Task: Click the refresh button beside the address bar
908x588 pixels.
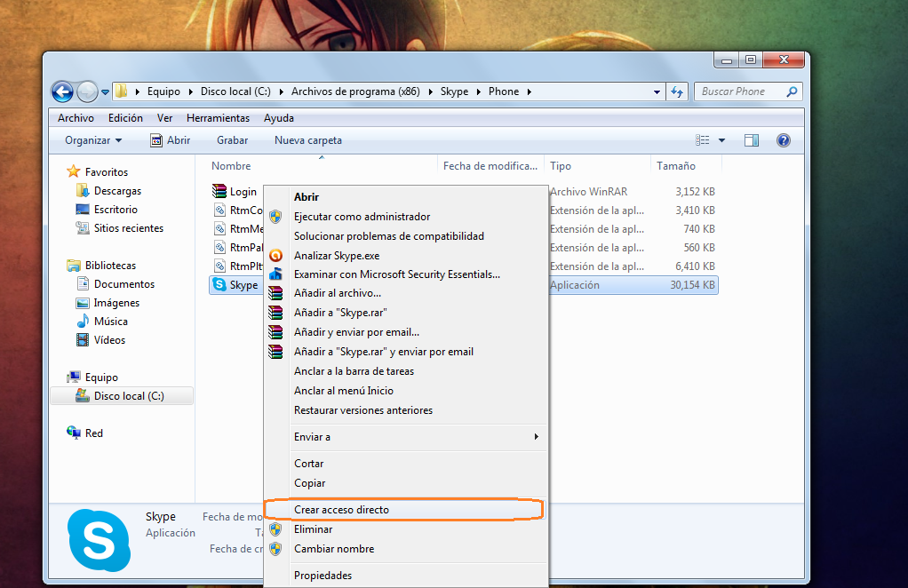Action: tap(677, 91)
